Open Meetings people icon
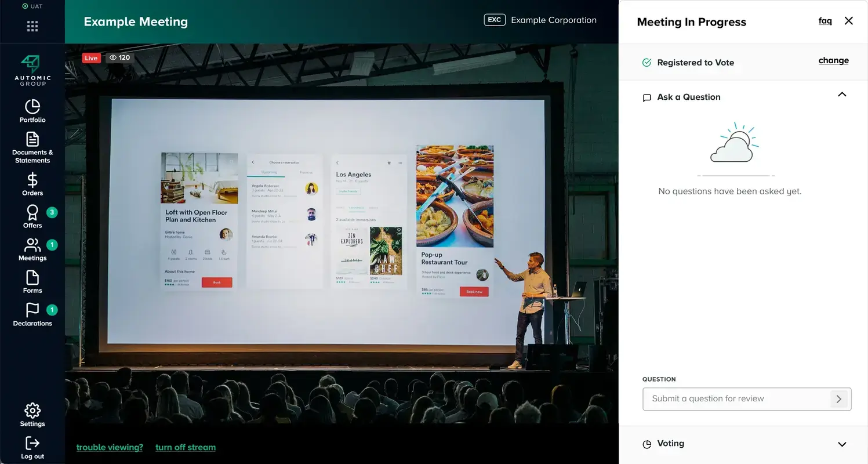The width and height of the screenshot is (868, 464). (32, 245)
